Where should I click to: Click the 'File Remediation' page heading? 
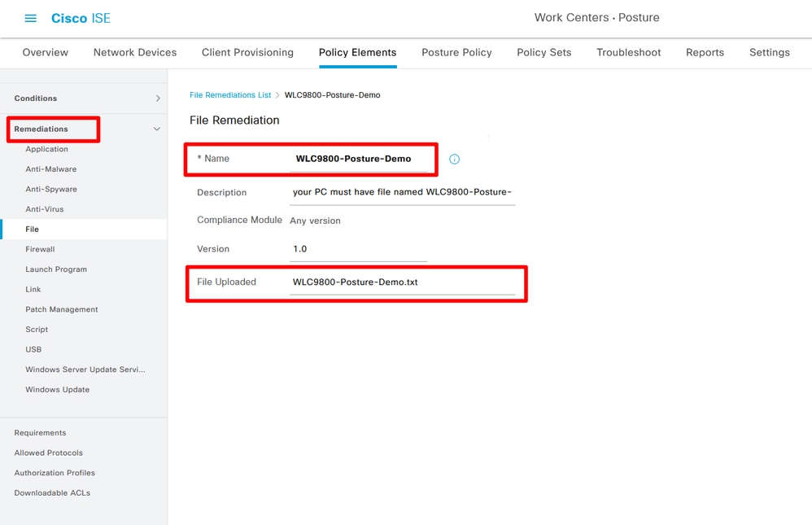234,120
